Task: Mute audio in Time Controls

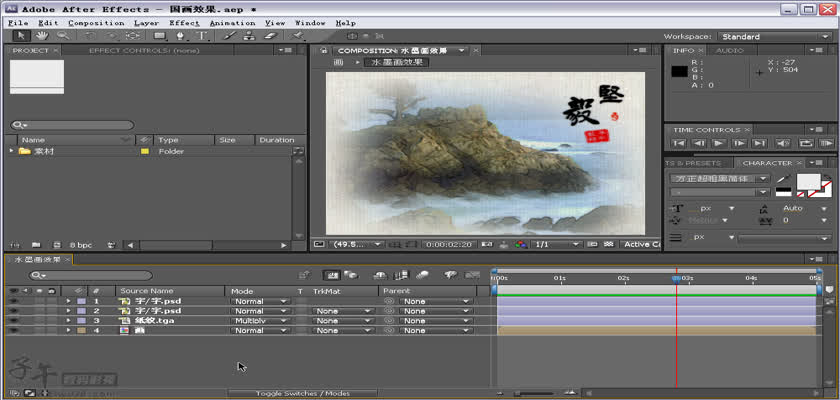Action: 783,143
